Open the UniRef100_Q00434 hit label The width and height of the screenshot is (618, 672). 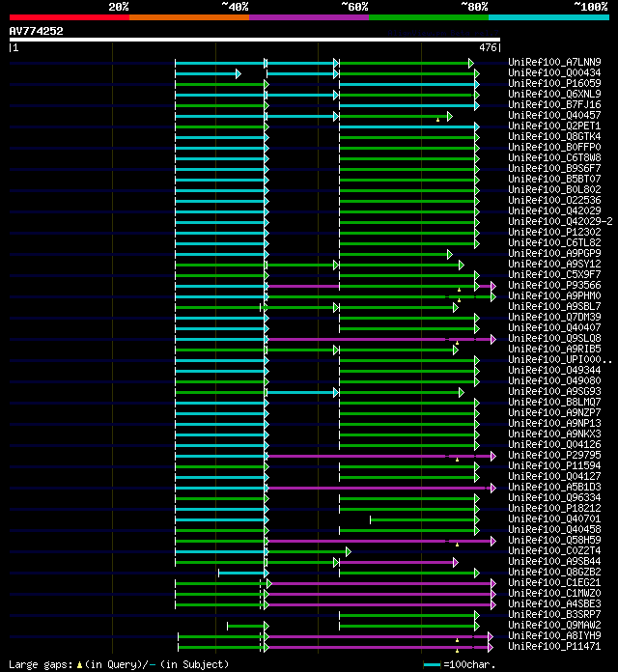coord(554,72)
